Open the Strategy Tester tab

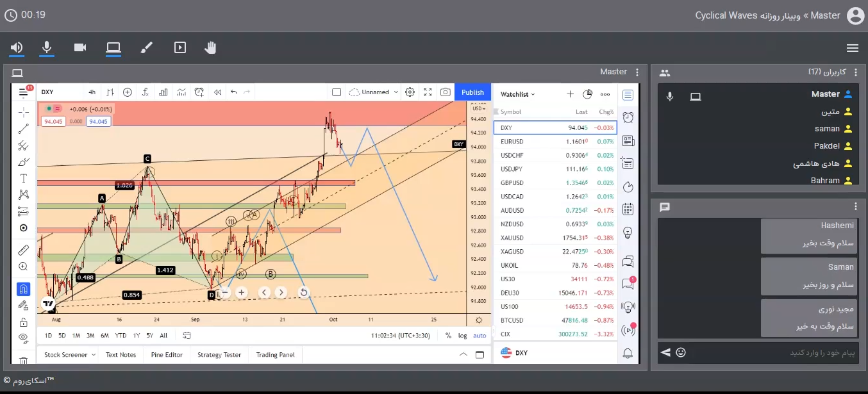click(x=219, y=355)
